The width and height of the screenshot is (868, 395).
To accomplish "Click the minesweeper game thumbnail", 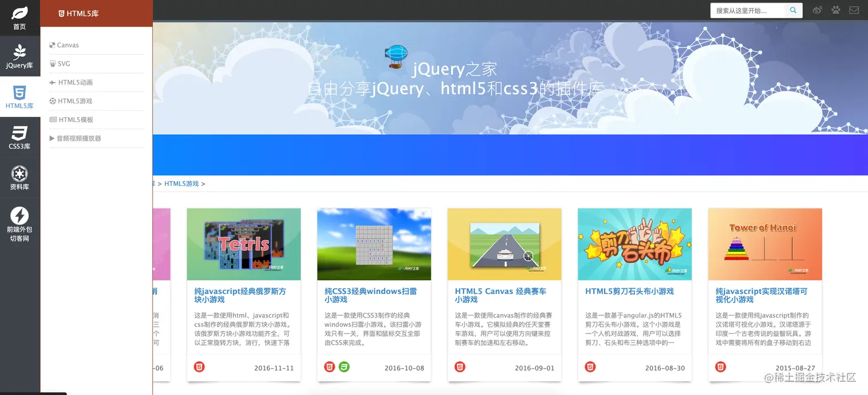I will coord(374,244).
